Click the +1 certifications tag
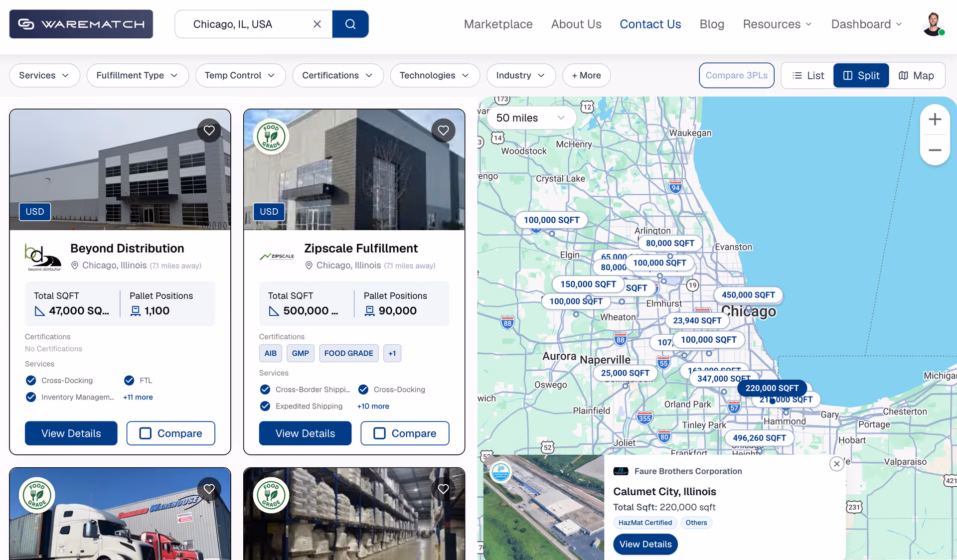 tap(392, 353)
